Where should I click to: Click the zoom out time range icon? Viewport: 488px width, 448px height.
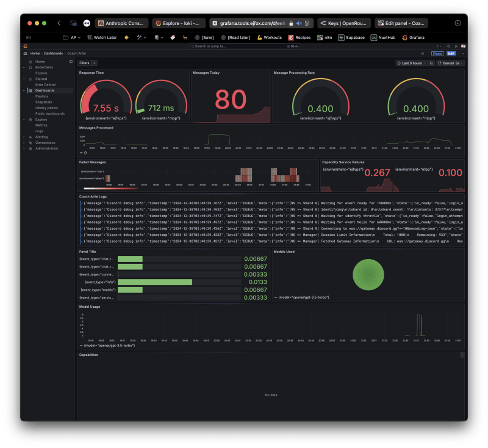click(x=431, y=63)
